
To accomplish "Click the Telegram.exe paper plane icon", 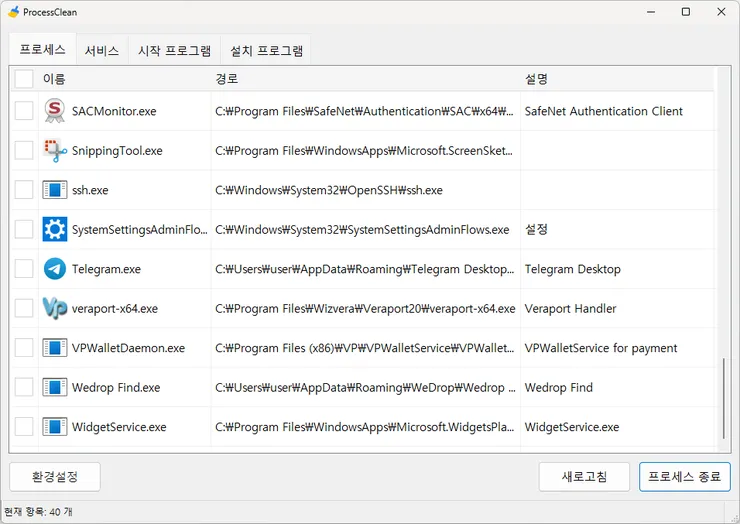I will pyautogui.click(x=55, y=269).
